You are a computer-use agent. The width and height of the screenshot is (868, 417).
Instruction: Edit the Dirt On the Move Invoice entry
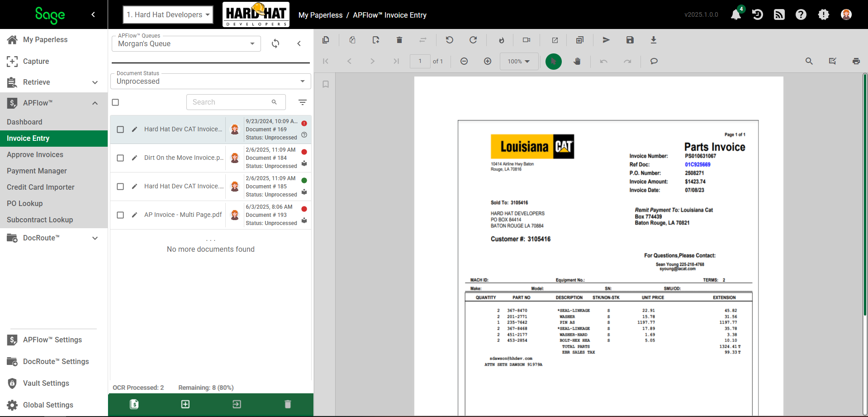coord(134,158)
